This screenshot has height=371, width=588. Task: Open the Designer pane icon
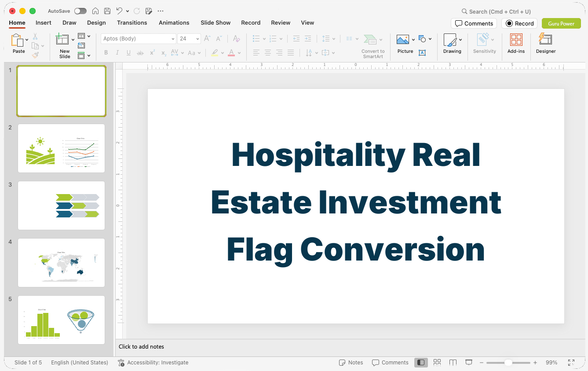tap(545, 40)
